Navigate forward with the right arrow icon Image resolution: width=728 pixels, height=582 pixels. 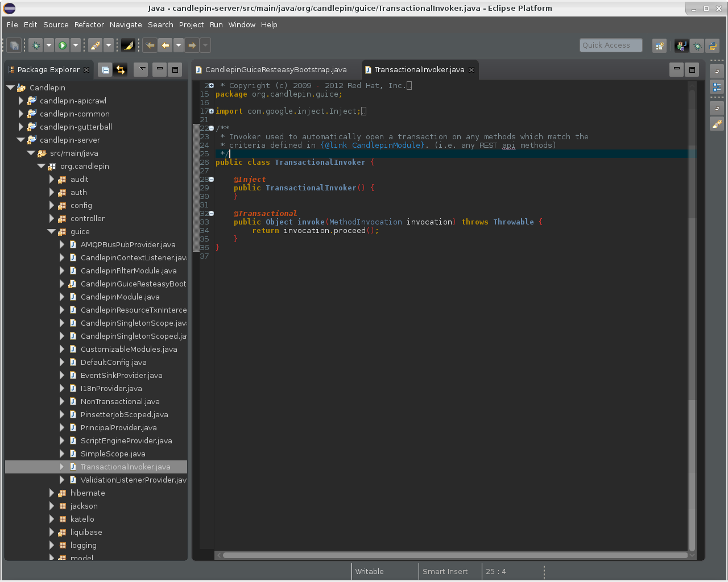192,45
